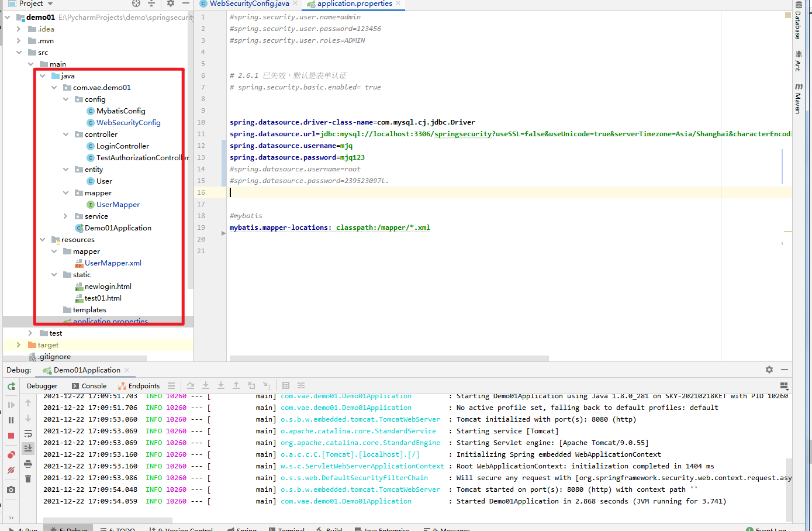812x531 pixels.
Task: Toggle soft-wrap in console output
Action: [27, 433]
